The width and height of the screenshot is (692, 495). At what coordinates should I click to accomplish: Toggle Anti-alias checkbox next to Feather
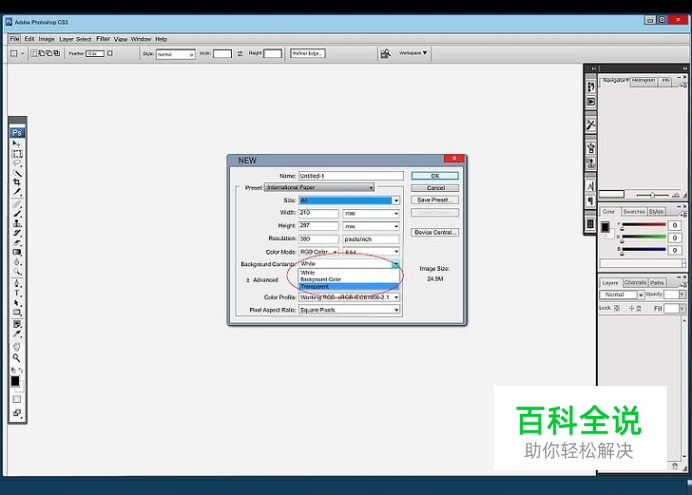pyautogui.click(x=110, y=53)
